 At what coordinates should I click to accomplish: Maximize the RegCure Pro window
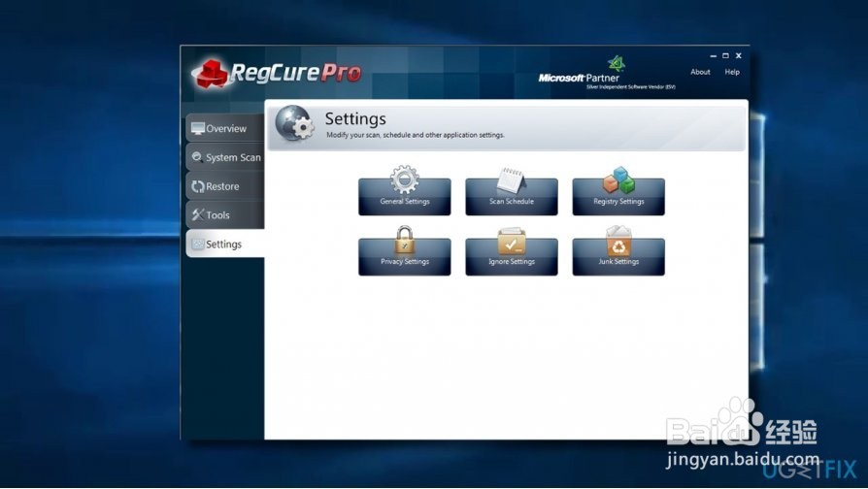725,56
